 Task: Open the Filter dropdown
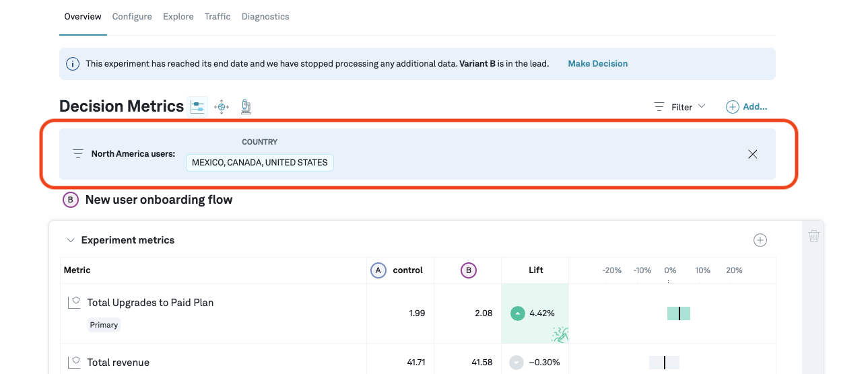680,107
